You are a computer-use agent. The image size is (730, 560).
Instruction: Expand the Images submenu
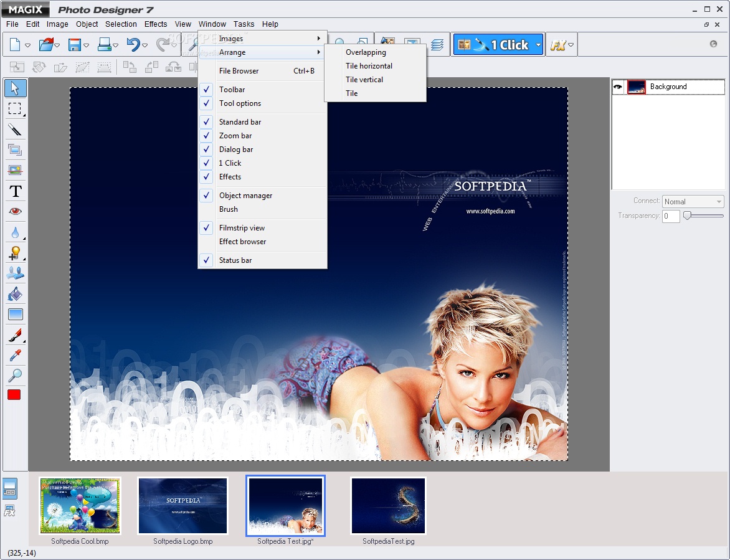[x=263, y=39]
